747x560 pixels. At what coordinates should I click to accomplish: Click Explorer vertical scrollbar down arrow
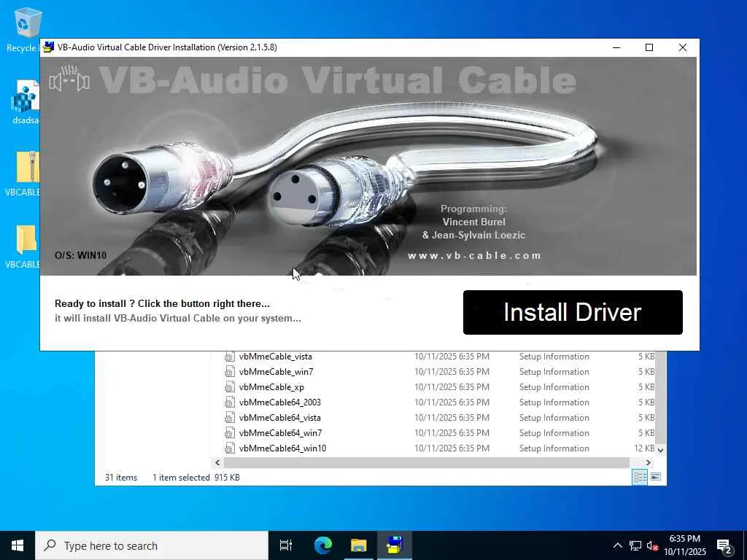click(661, 449)
